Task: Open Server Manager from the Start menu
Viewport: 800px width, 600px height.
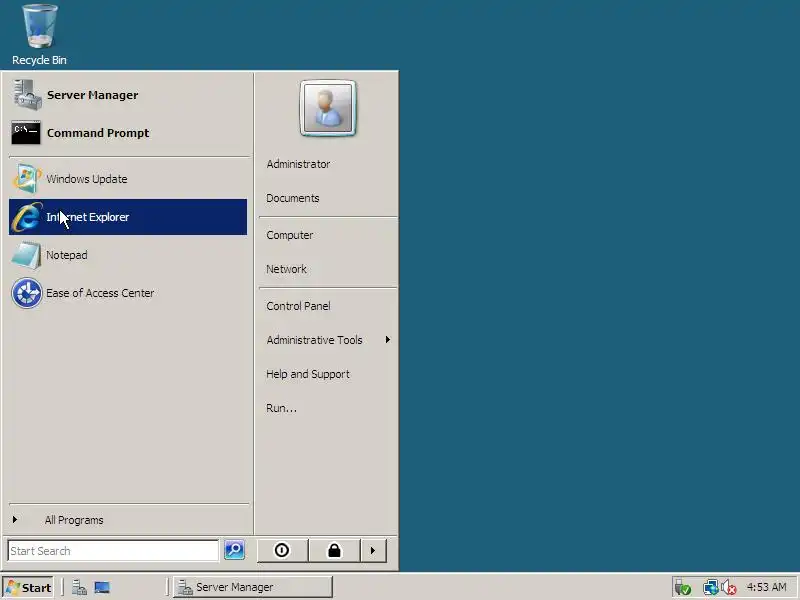Action: 128,95
